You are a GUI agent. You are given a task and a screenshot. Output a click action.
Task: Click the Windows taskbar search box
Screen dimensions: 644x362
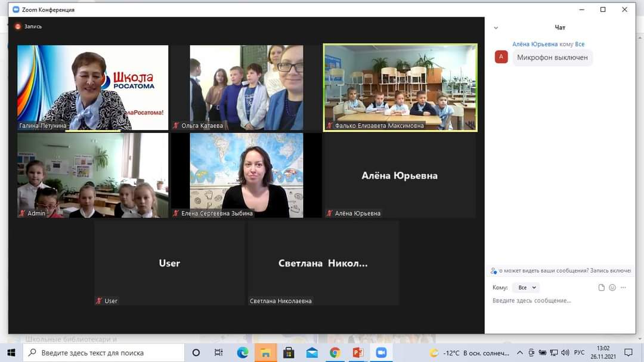click(104, 352)
